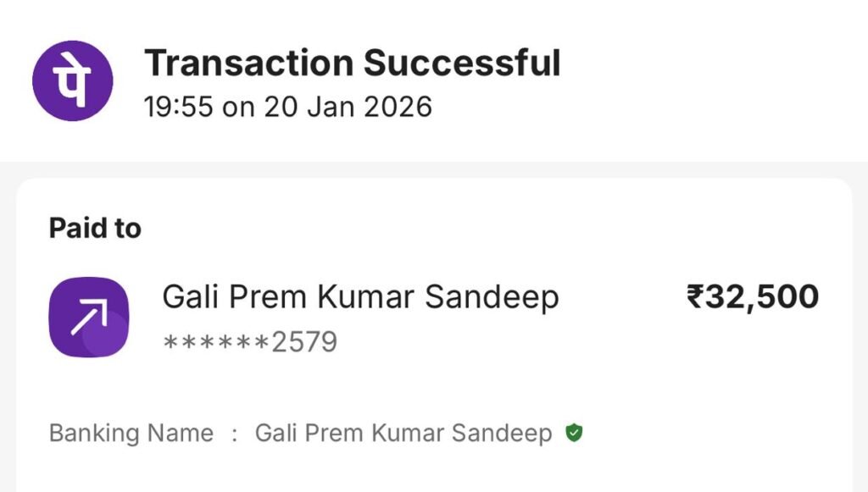Click the 32,500 paid amount
Image resolution: width=868 pixels, height=492 pixels.
click(x=761, y=297)
